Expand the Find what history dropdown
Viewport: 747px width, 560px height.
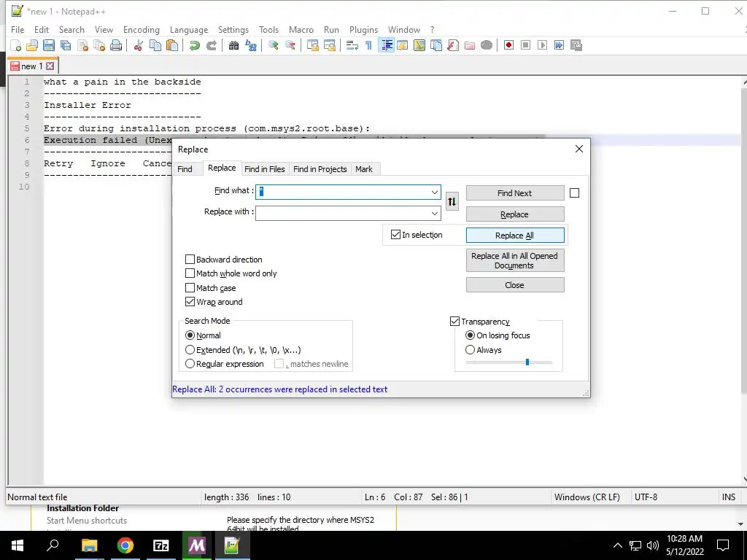[x=435, y=192]
